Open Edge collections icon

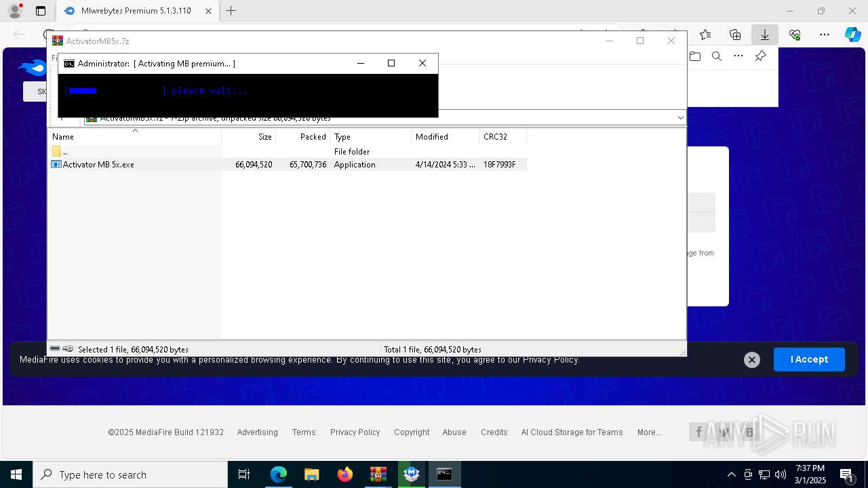(x=735, y=35)
